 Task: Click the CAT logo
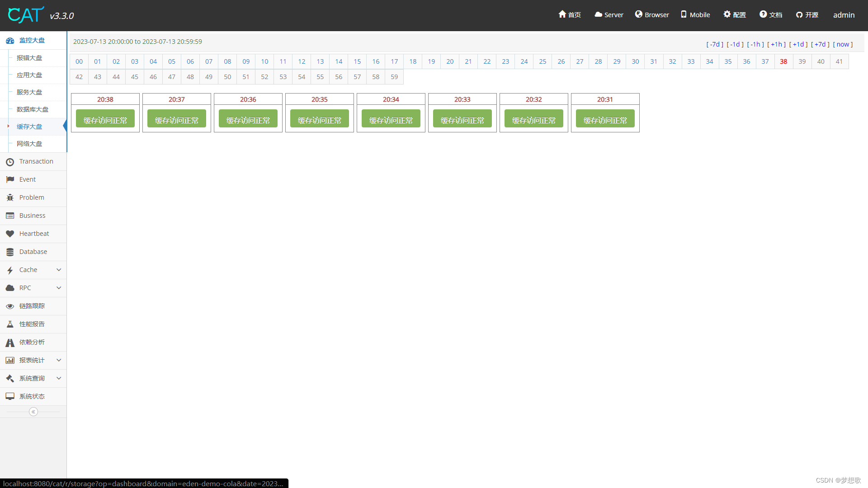tap(26, 15)
